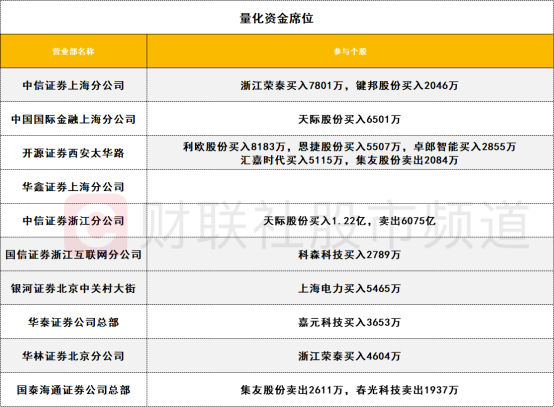Viewport: 554px width, 407px height.
Task: Select the 中国国际金融上海分公司 cell
Action: (x=73, y=119)
